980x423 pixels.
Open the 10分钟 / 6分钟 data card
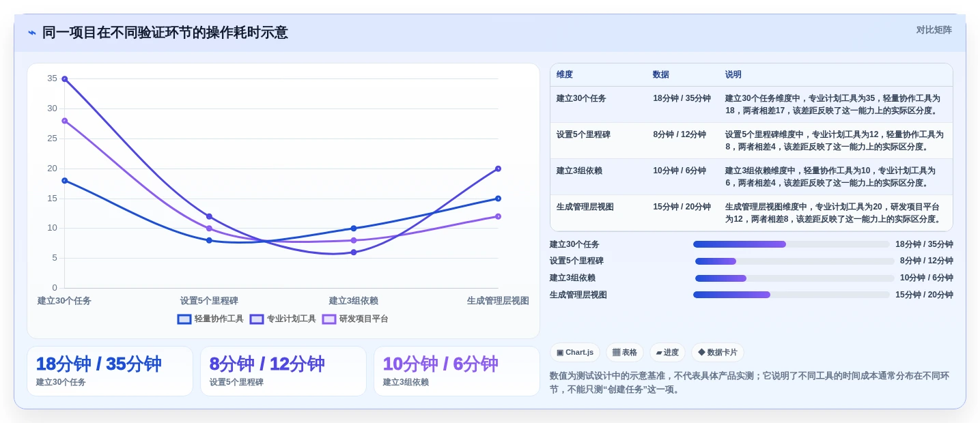457,371
